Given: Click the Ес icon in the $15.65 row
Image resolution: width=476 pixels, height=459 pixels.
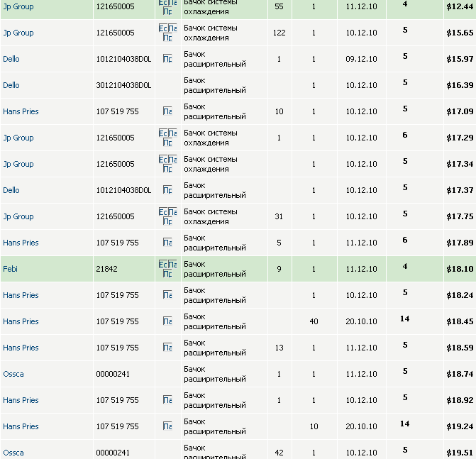Looking at the screenshot, I should pyautogui.click(x=163, y=28).
